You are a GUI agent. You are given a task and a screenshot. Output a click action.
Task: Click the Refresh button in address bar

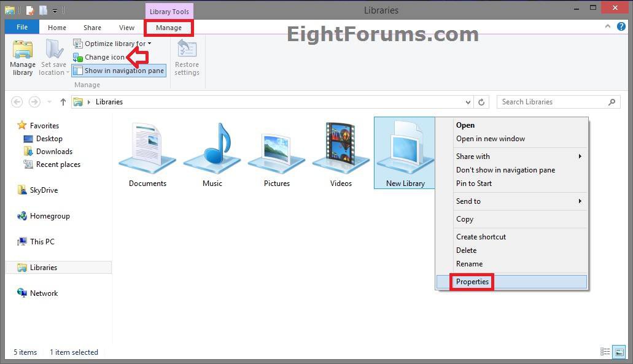(x=481, y=102)
